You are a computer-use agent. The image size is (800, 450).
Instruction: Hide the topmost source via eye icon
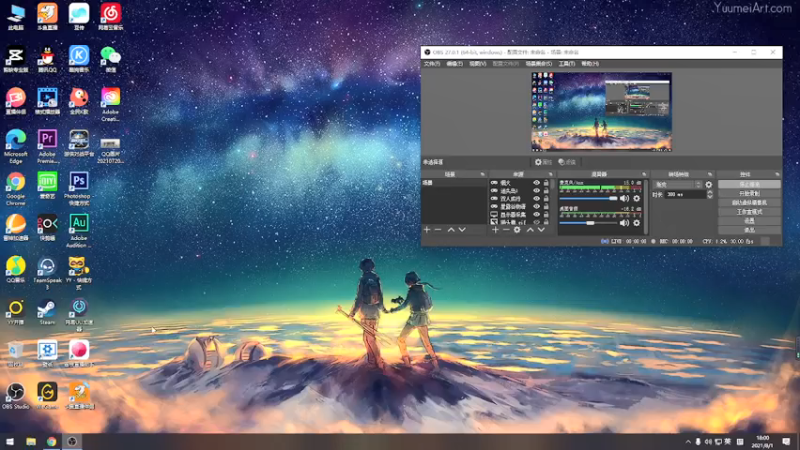point(536,183)
